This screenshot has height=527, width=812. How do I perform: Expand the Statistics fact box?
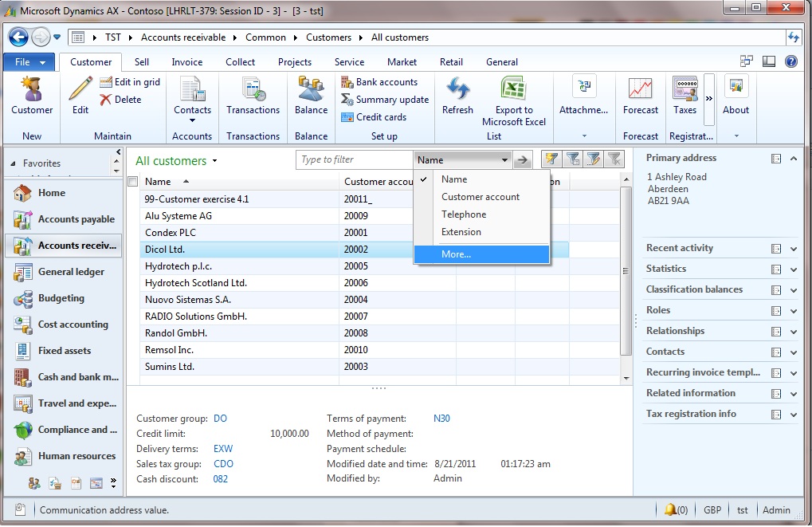[794, 269]
